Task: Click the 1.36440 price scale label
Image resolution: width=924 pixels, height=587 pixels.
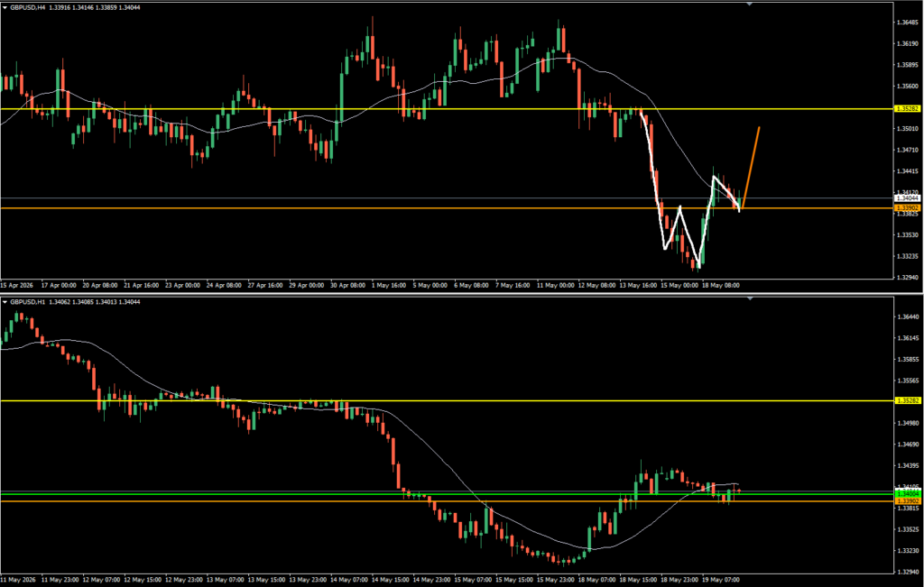Action: (906, 316)
